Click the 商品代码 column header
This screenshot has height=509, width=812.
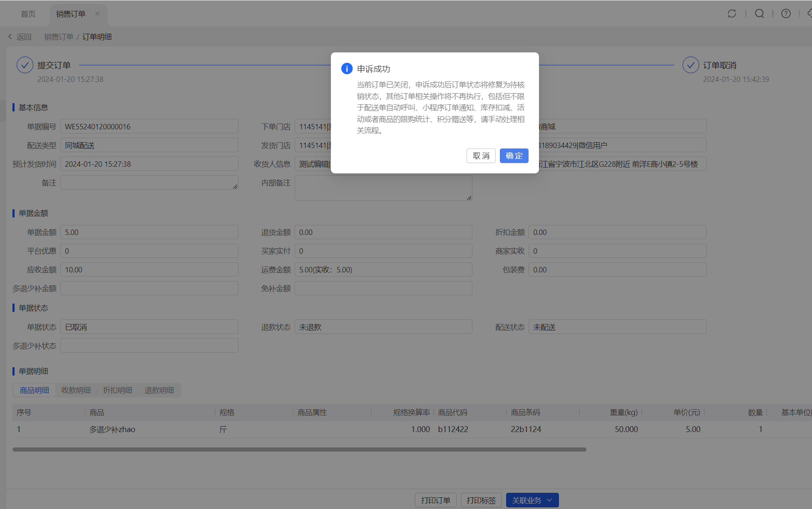452,413
